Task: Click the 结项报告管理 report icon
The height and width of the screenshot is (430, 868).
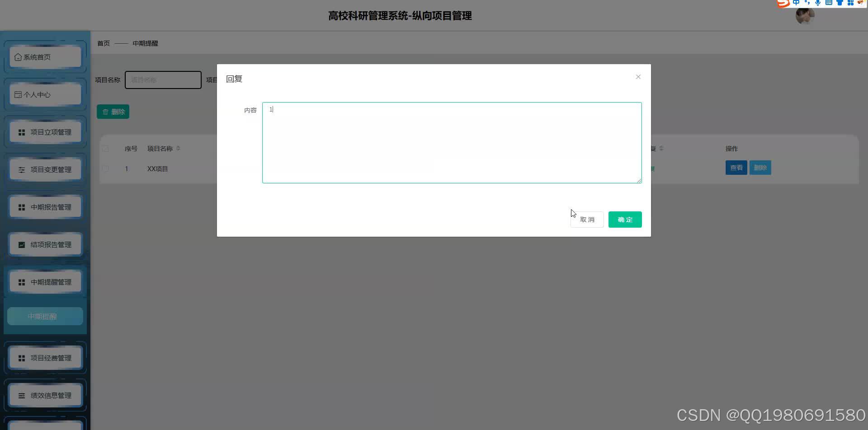Action: 21,244
